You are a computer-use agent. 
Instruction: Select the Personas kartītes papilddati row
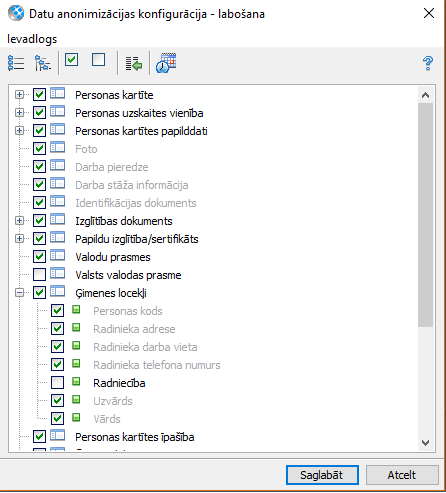pyautogui.click(x=141, y=131)
